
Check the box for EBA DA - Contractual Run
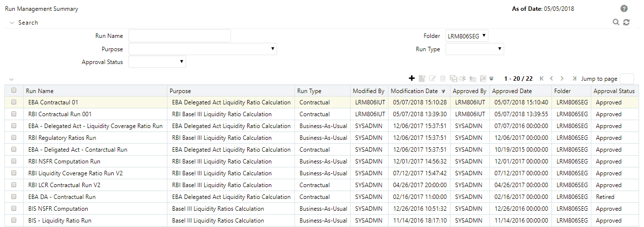click(x=14, y=197)
